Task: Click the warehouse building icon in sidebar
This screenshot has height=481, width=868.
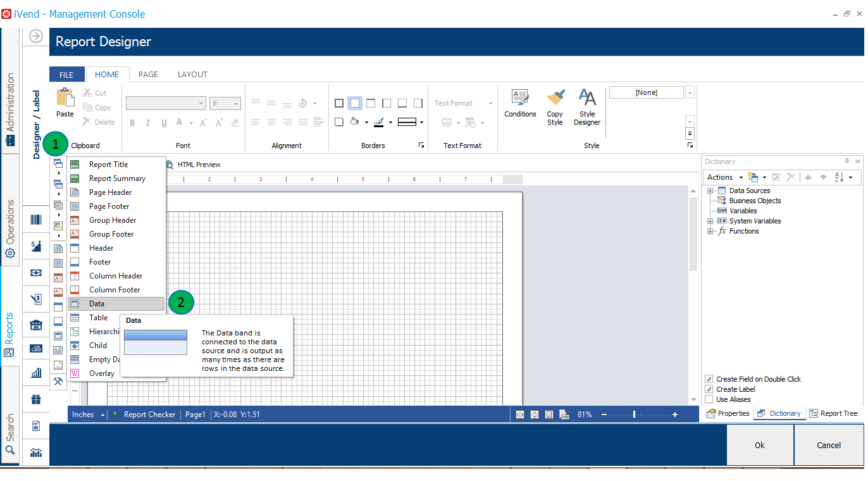Action: pos(36,325)
